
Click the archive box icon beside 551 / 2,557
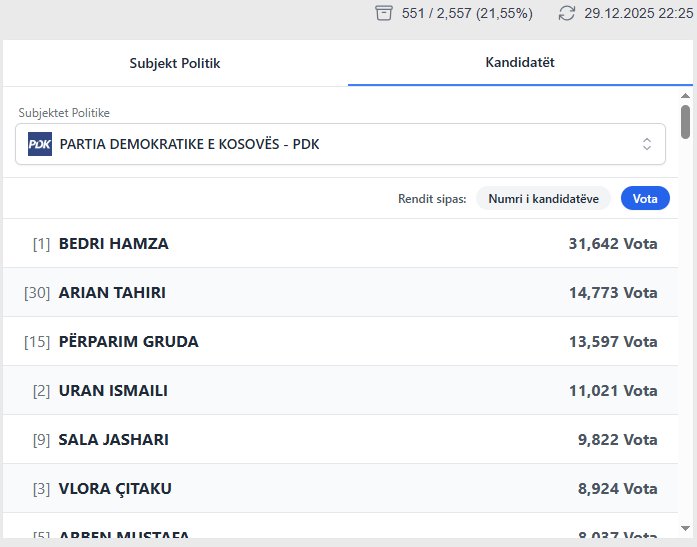(x=383, y=13)
